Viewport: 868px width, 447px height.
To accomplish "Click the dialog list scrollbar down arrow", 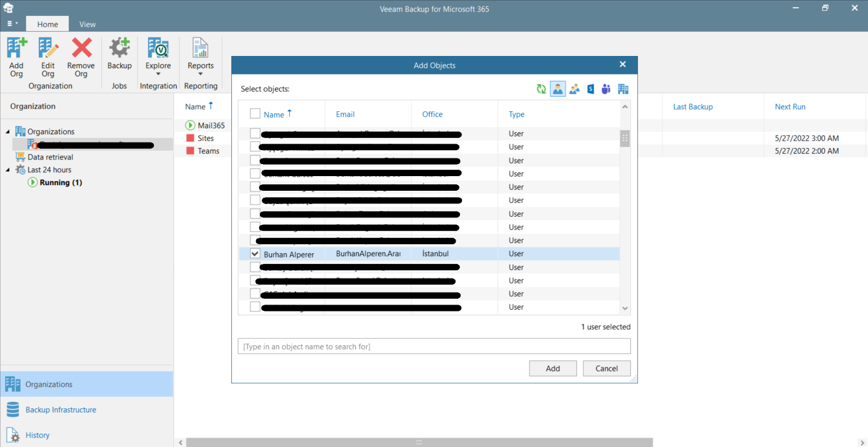I will [625, 308].
